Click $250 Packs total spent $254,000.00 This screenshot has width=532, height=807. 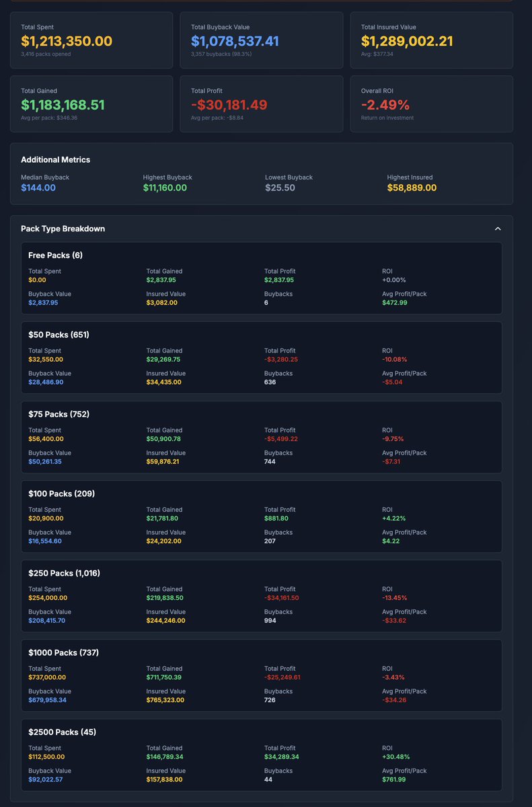[x=48, y=597]
